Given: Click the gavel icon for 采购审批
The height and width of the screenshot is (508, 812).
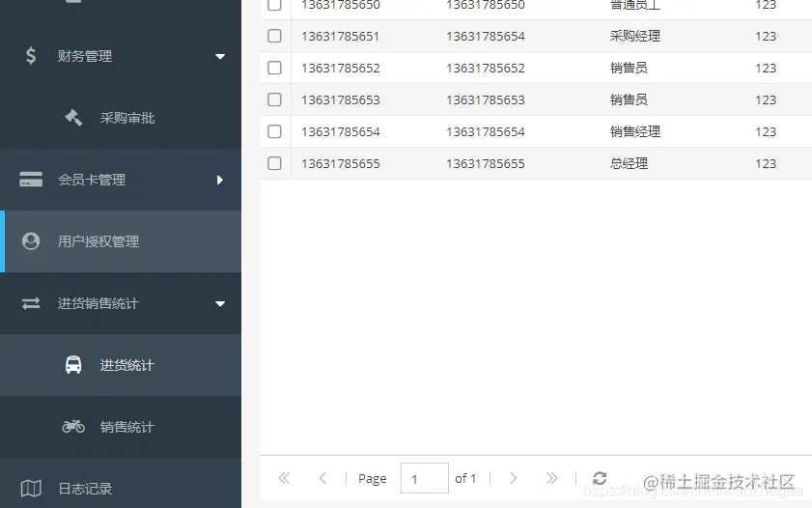Looking at the screenshot, I should [73, 118].
